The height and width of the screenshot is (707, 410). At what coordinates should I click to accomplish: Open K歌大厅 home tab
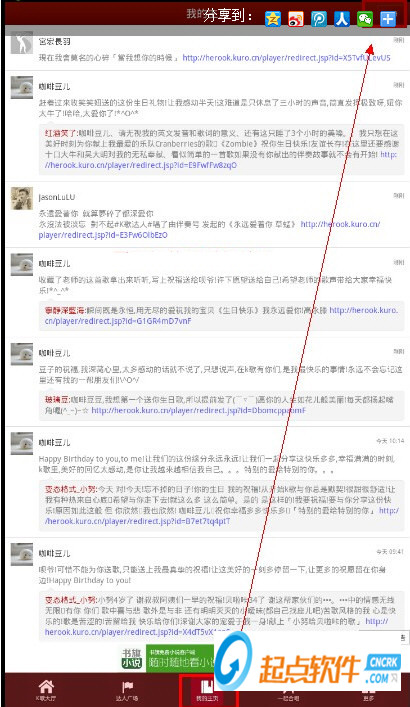[x=46, y=690]
